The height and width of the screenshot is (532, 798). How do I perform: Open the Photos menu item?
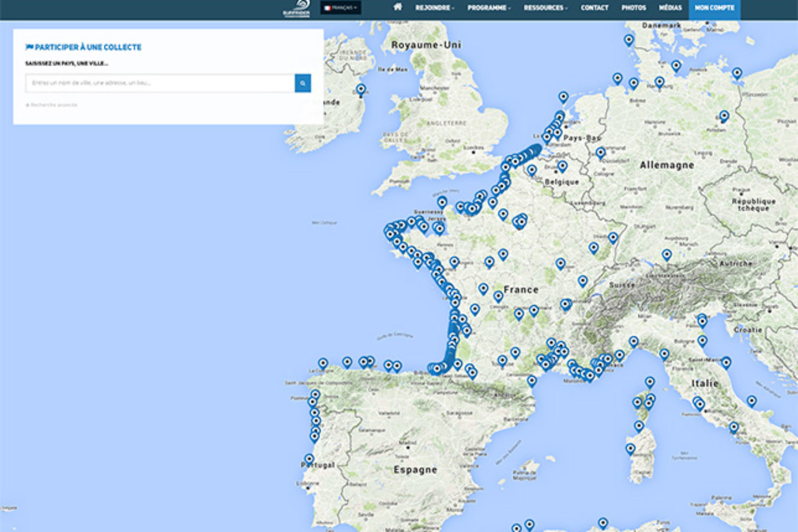(x=634, y=8)
